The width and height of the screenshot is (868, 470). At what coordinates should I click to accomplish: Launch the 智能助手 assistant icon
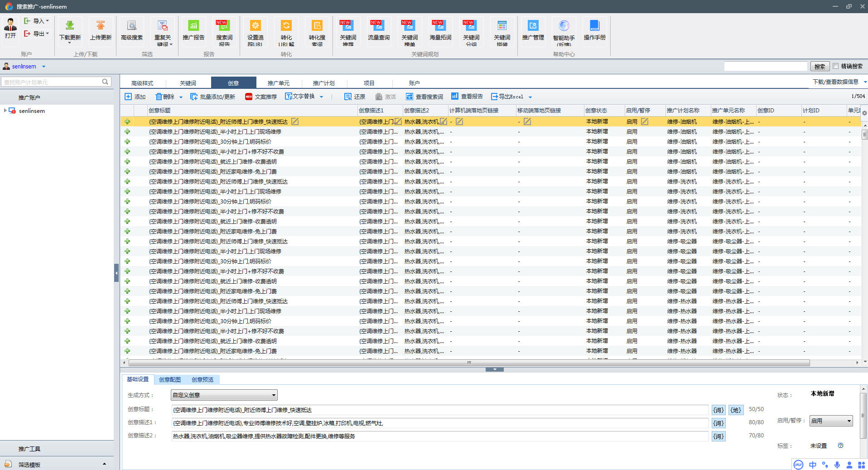[x=564, y=26]
